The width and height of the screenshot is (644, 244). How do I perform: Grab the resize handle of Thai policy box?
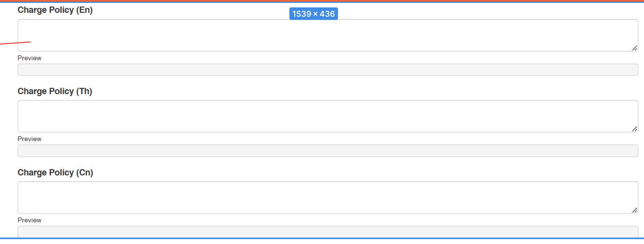(635, 129)
